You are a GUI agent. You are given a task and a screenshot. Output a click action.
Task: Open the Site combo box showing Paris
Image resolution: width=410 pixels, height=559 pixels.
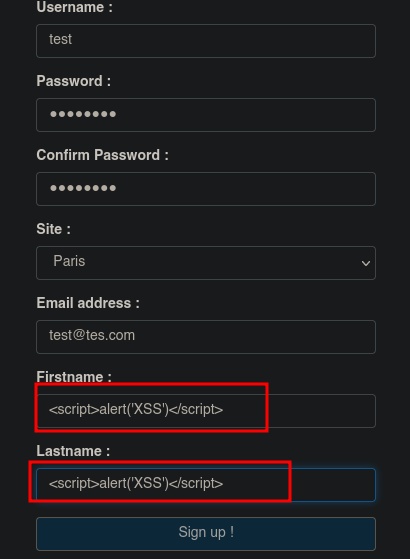(206, 263)
